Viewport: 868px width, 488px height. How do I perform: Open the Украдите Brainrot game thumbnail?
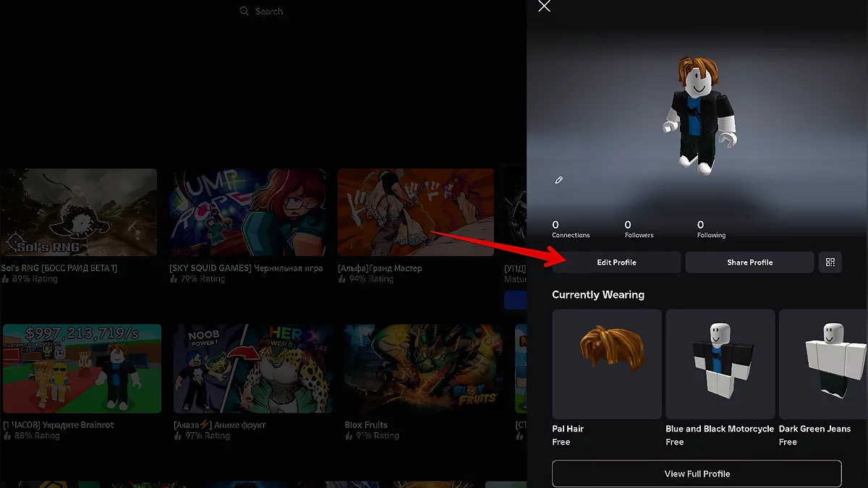pos(82,369)
